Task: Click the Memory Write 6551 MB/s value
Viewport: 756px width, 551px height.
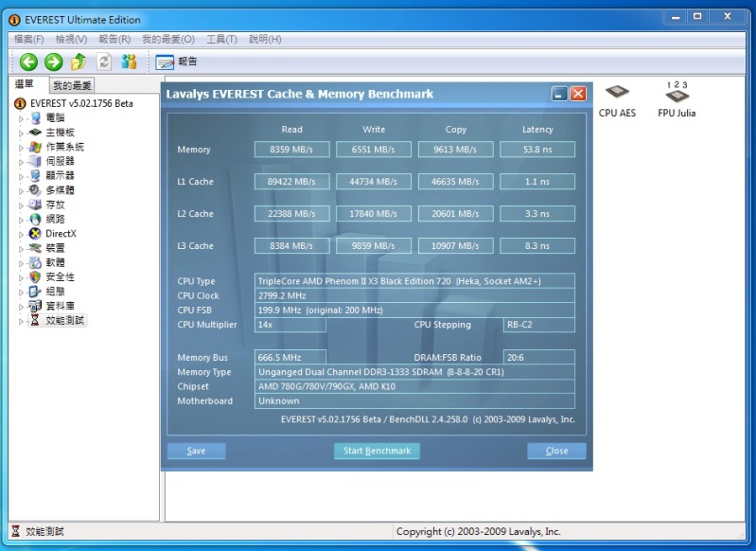Action: click(x=374, y=150)
